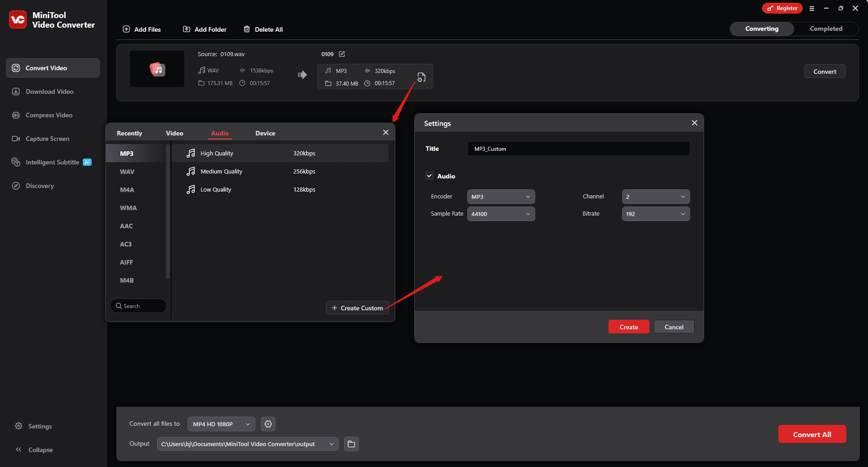Collapse the left sidebar
Viewport: 868px width, 467px height.
[x=19, y=449]
